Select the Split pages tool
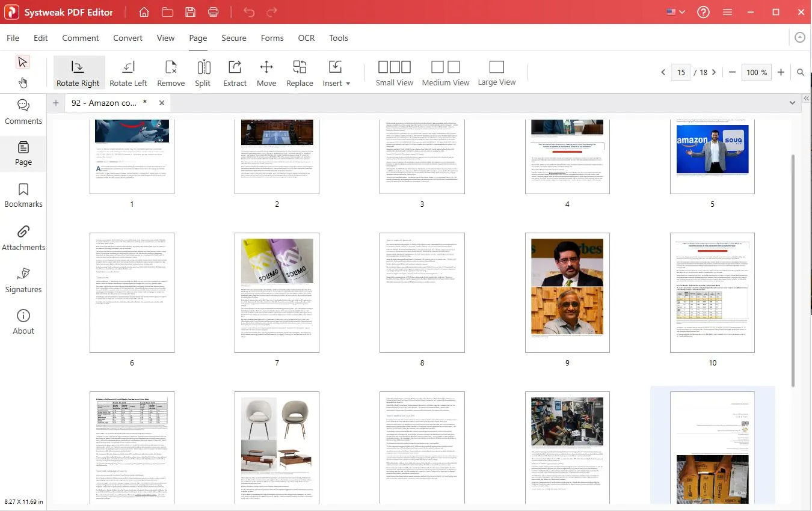The height and width of the screenshot is (511, 812). tap(203, 73)
